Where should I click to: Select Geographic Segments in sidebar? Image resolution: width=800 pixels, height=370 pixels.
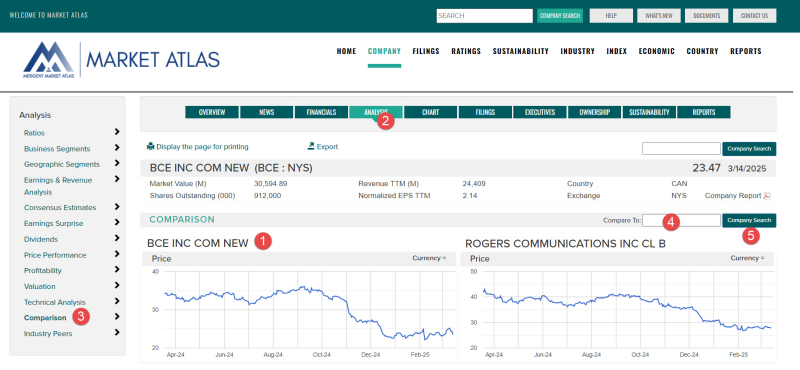point(62,165)
